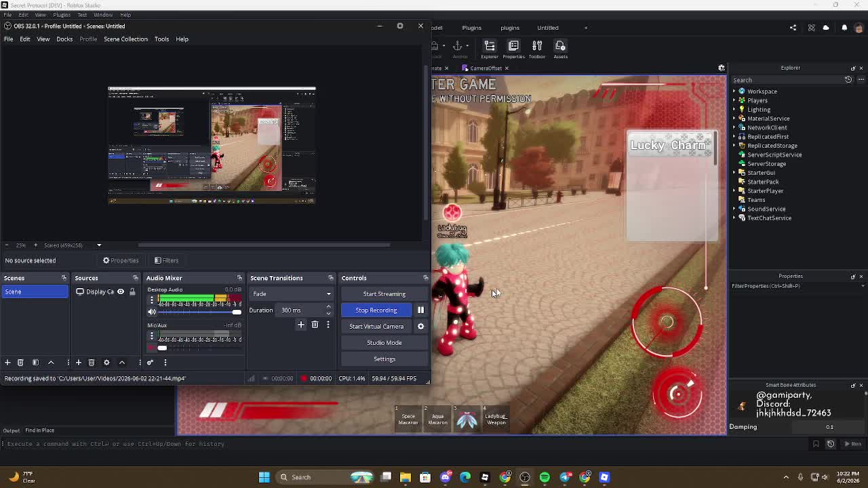This screenshot has width=868, height=488.
Task: Float the Audio Mixer dock pop-out icon
Action: point(239,278)
